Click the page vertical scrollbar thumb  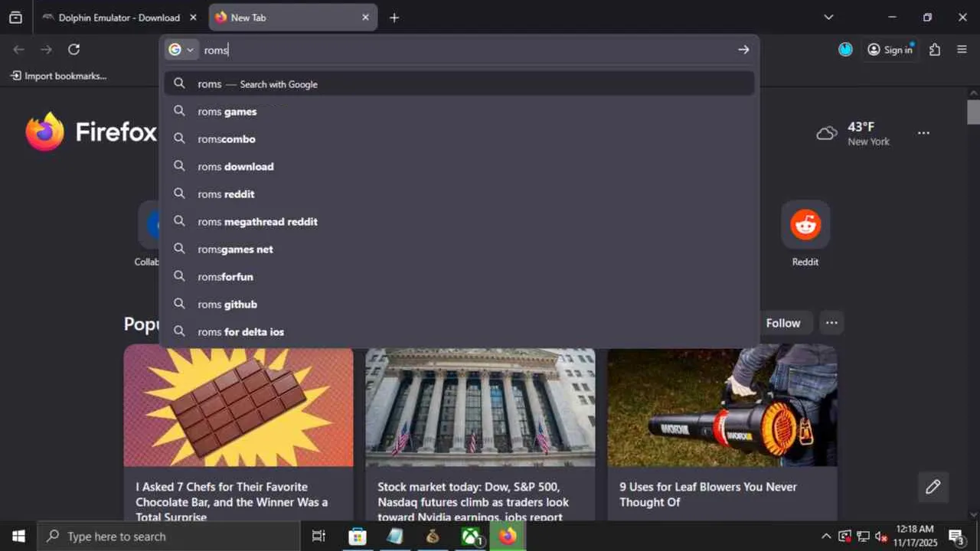pyautogui.click(x=973, y=112)
